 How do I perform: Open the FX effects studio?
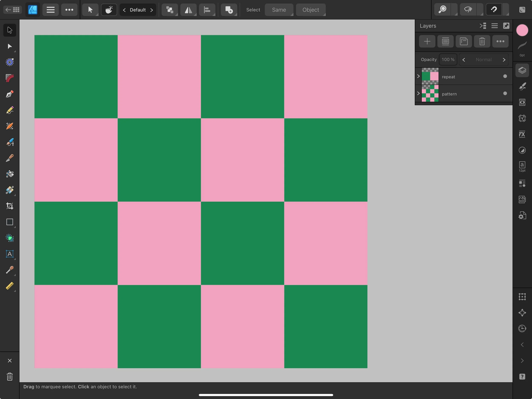point(522,134)
